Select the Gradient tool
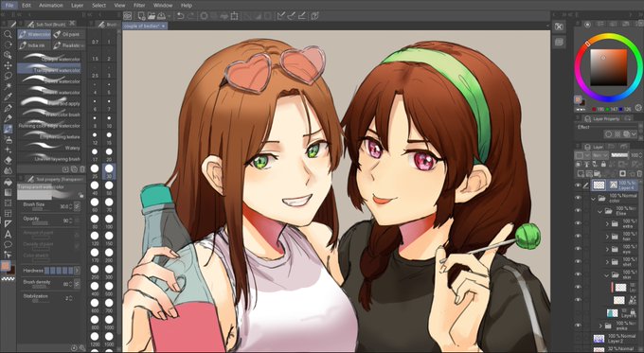The image size is (644, 353). coord(8,192)
